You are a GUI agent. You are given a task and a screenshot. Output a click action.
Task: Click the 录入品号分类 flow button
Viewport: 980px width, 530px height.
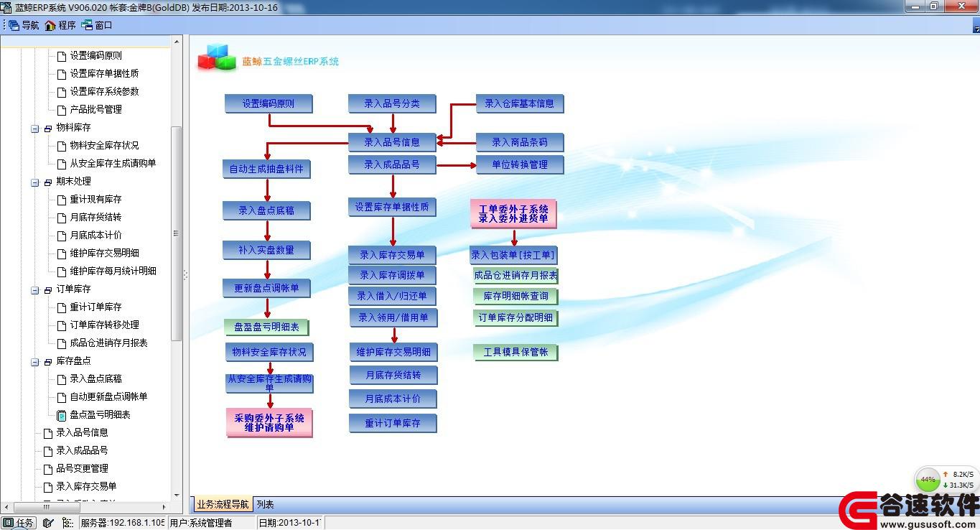click(x=392, y=103)
